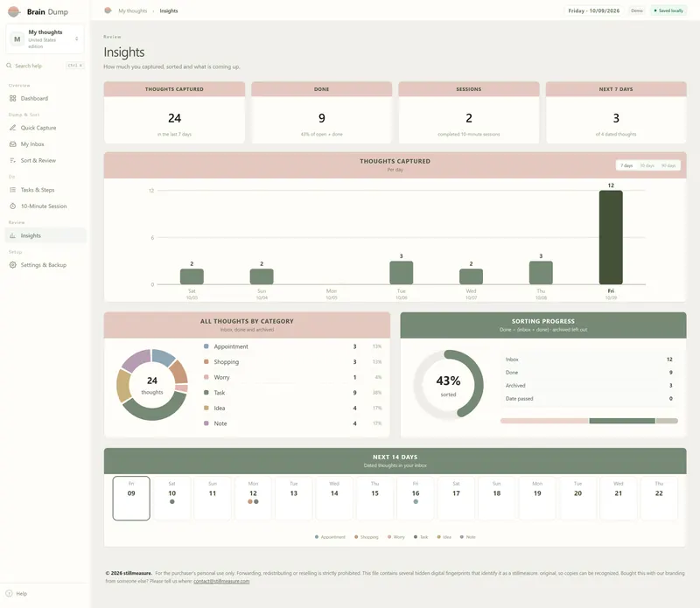Expand the My thoughts workspace switcher

(45, 39)
